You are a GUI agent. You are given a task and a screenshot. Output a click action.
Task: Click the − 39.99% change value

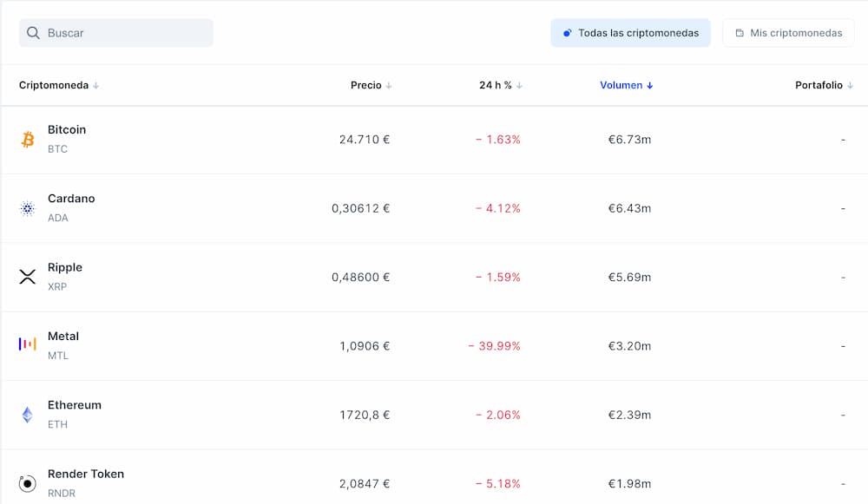point(495,346)
